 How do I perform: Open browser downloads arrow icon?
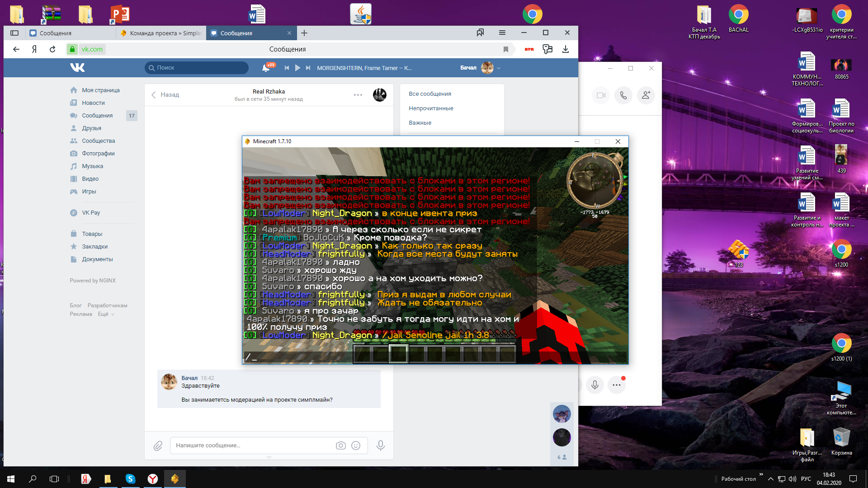(x=566, y=49)
